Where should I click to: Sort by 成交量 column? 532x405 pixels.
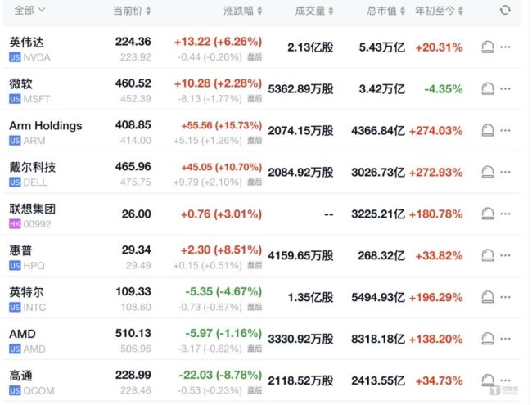coord(314,11)
